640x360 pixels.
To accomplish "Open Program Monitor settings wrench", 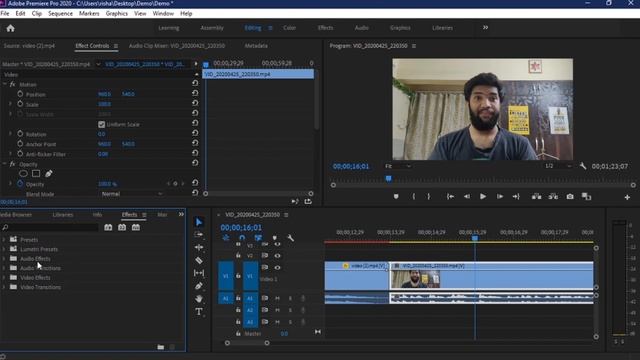I will point(583,166).
